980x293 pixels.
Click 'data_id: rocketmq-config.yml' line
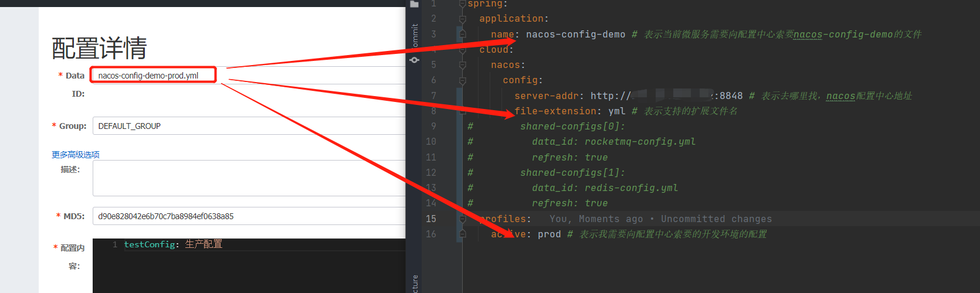click(613, 142)
